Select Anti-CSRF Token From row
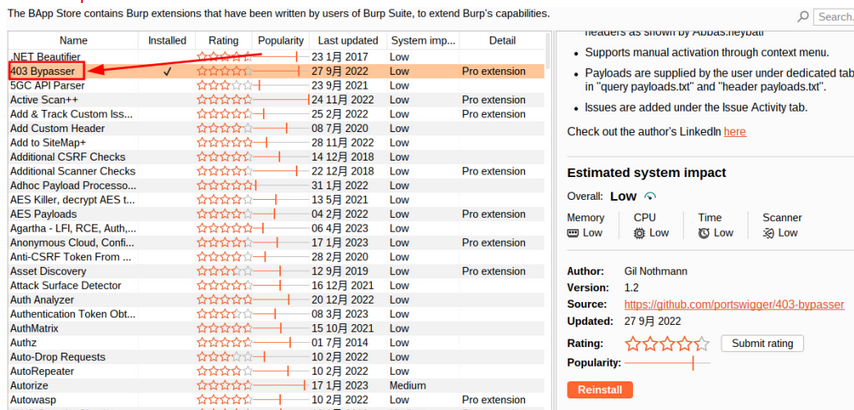Image resolution: width=854 pixels, height=410 pixels. coord(276,257)
